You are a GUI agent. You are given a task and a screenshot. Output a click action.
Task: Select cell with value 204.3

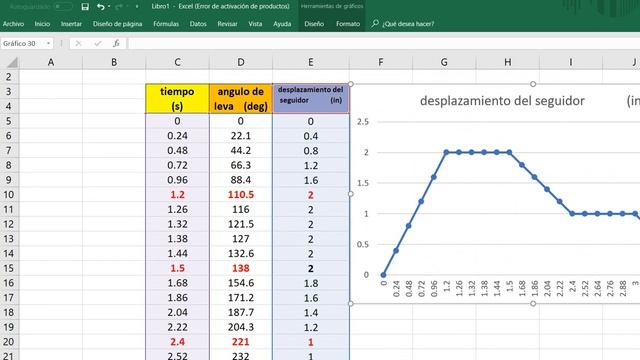241,327
